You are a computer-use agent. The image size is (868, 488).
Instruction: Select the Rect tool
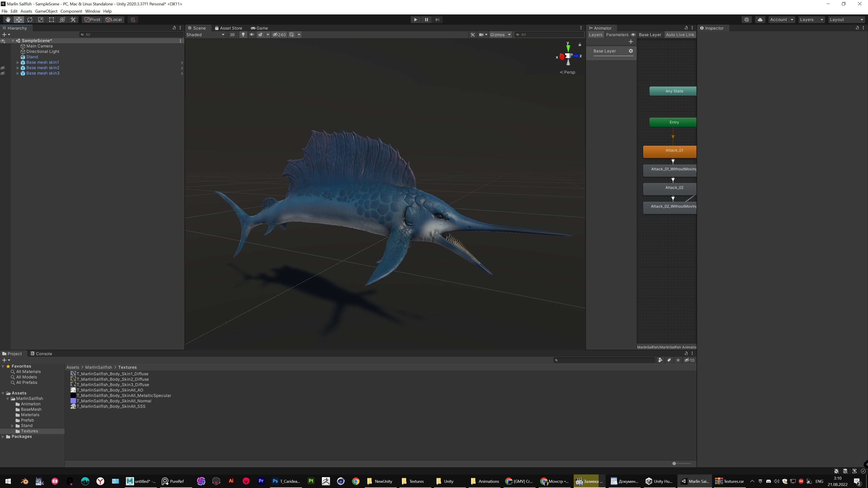pyautogui.click(x=51, y=19)
